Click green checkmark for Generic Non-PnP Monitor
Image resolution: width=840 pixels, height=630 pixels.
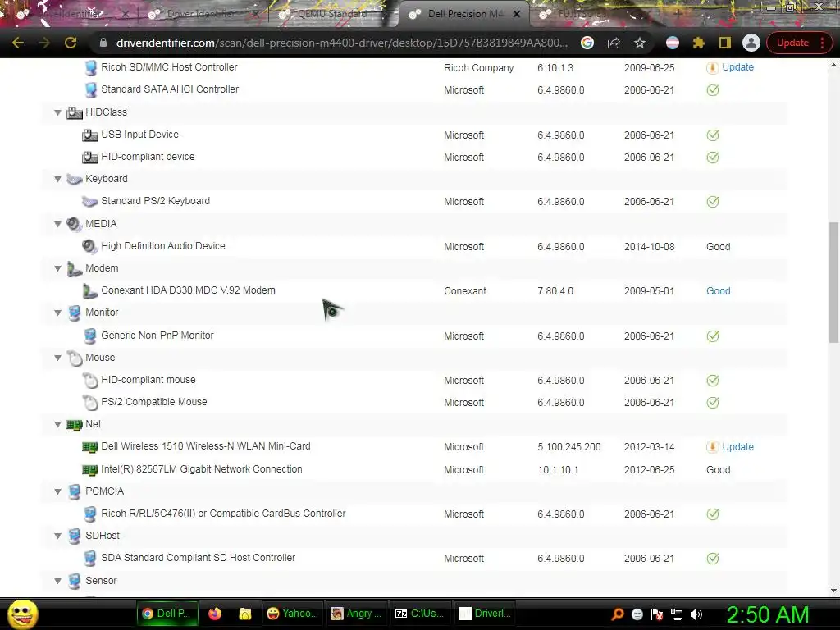pyautogui.click(x=713, y=336)
